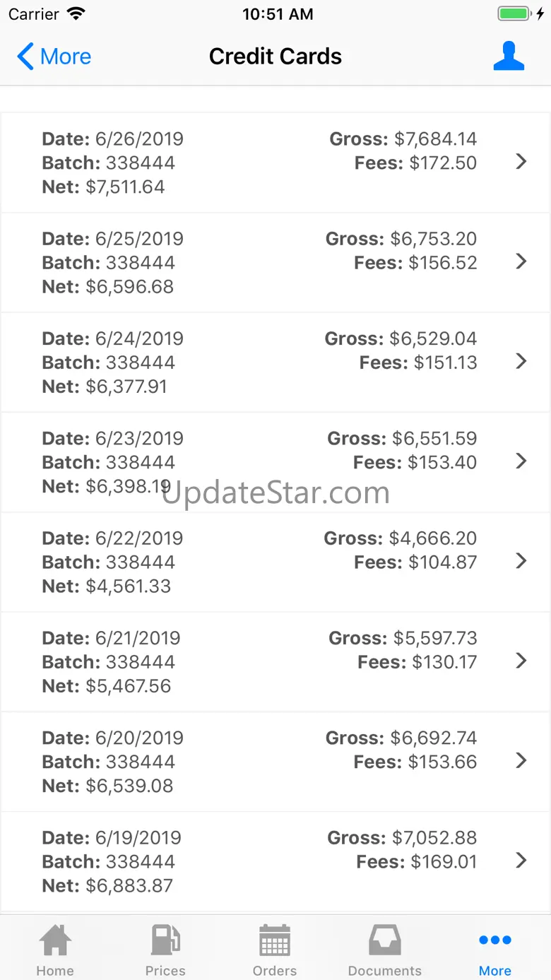Switch to the Prices tab label
551x980 pixels.
coord(165,971)
